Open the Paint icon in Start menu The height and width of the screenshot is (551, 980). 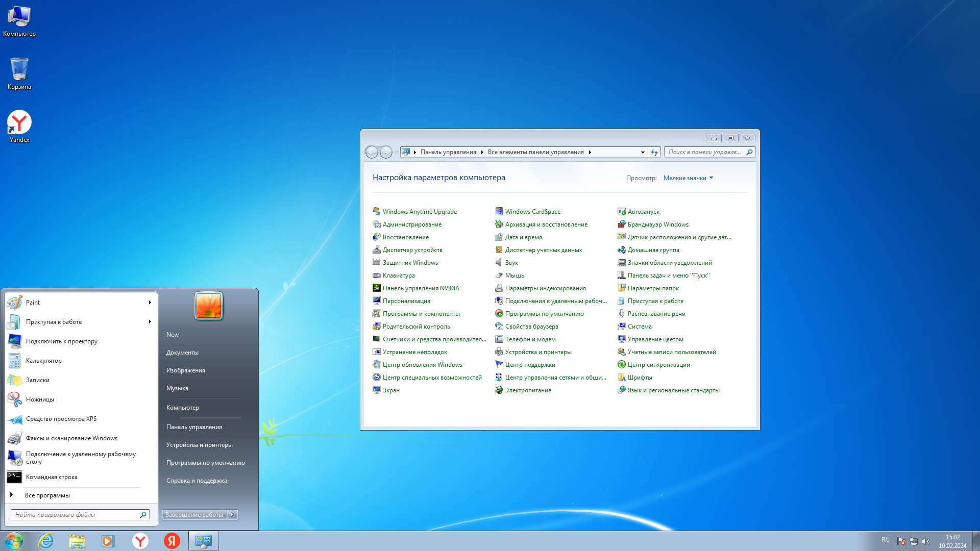15,303
